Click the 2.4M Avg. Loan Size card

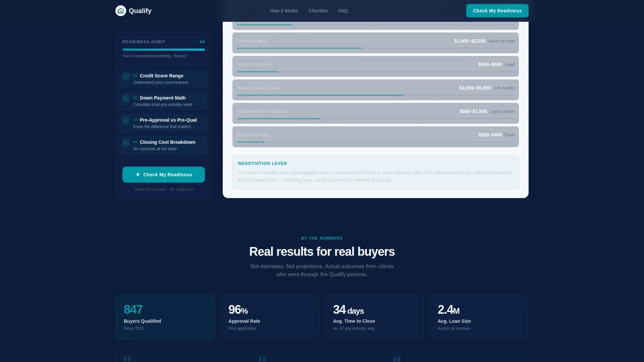479,317
